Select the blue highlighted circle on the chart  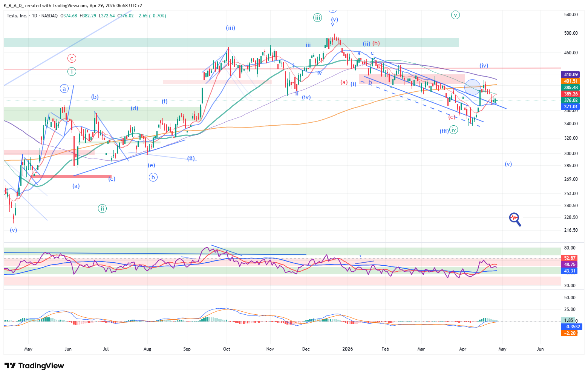(472, 87)
